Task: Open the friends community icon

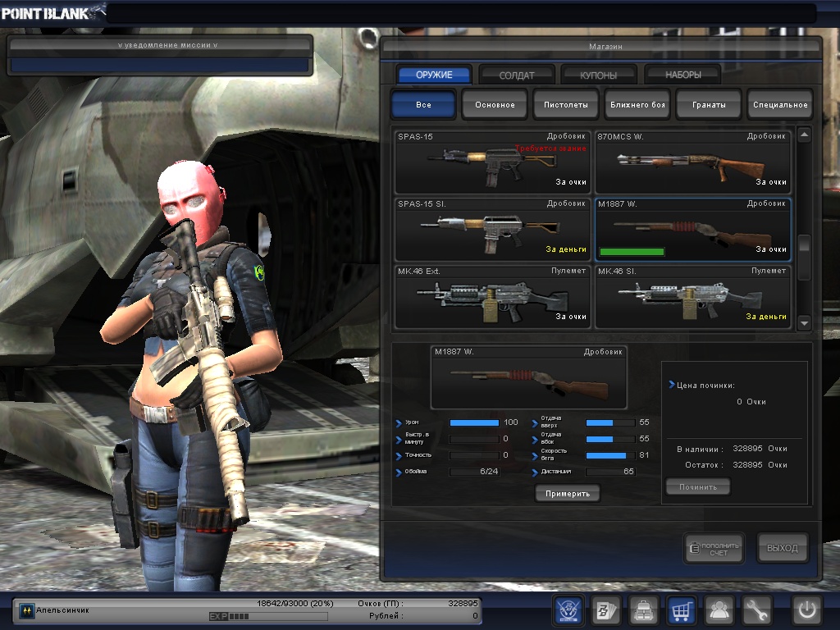Action: click(719, 610)
